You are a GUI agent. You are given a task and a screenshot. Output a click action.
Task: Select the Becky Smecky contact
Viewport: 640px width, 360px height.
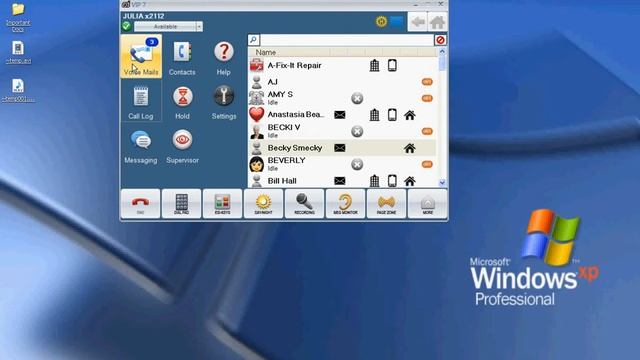pos(342,148)
